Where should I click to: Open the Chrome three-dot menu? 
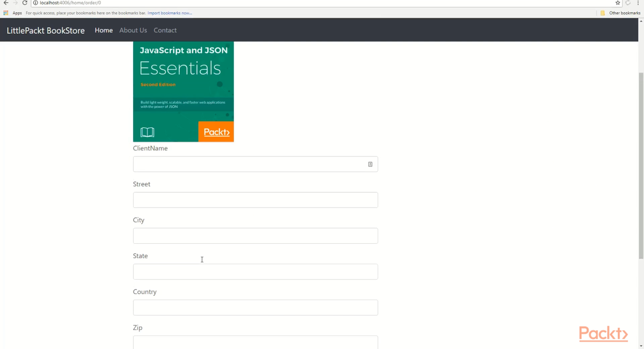point(638,3)
